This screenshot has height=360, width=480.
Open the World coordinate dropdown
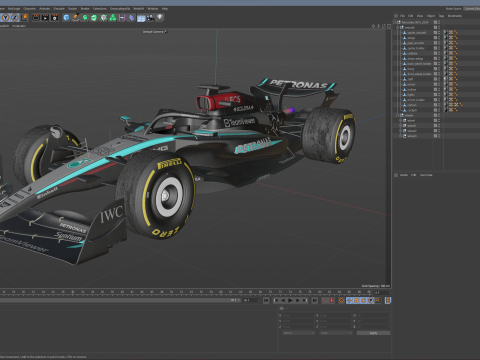[x=299, y=333]
